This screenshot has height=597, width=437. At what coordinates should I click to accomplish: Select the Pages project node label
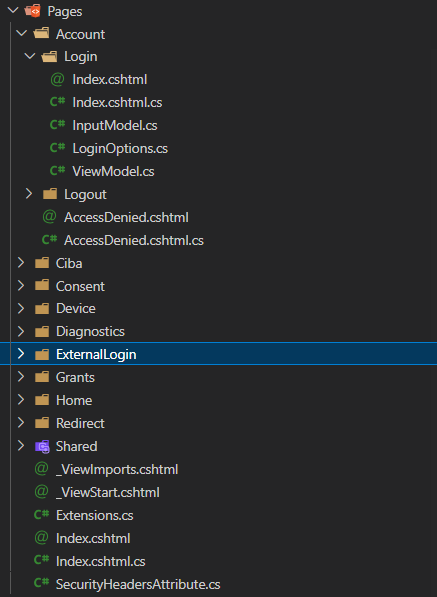coord(65,12)
